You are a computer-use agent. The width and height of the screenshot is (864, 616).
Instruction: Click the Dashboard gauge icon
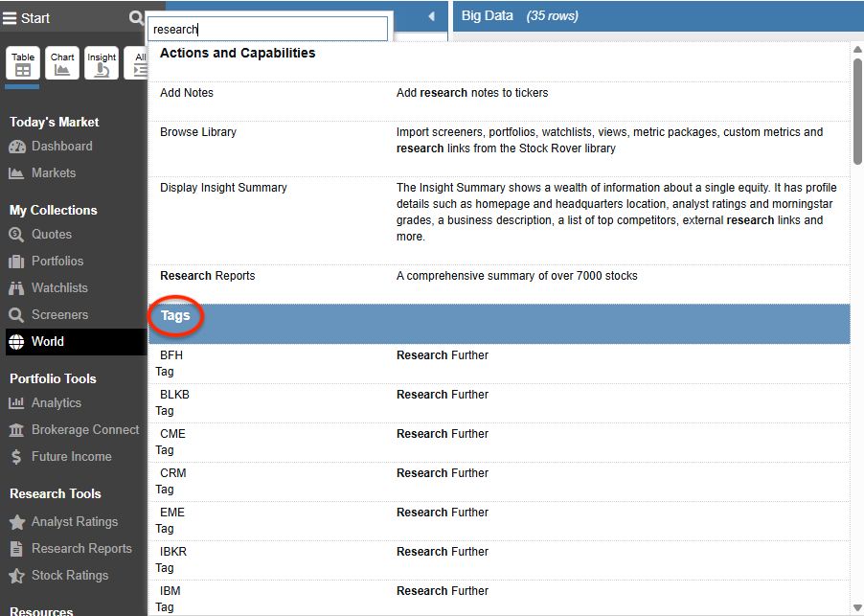[17, 147]
